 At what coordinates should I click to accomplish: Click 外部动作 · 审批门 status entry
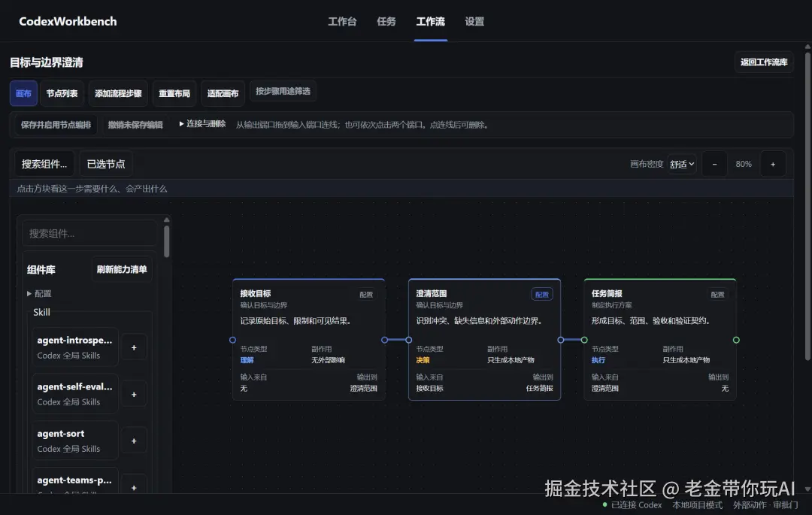tap(765, 504)
